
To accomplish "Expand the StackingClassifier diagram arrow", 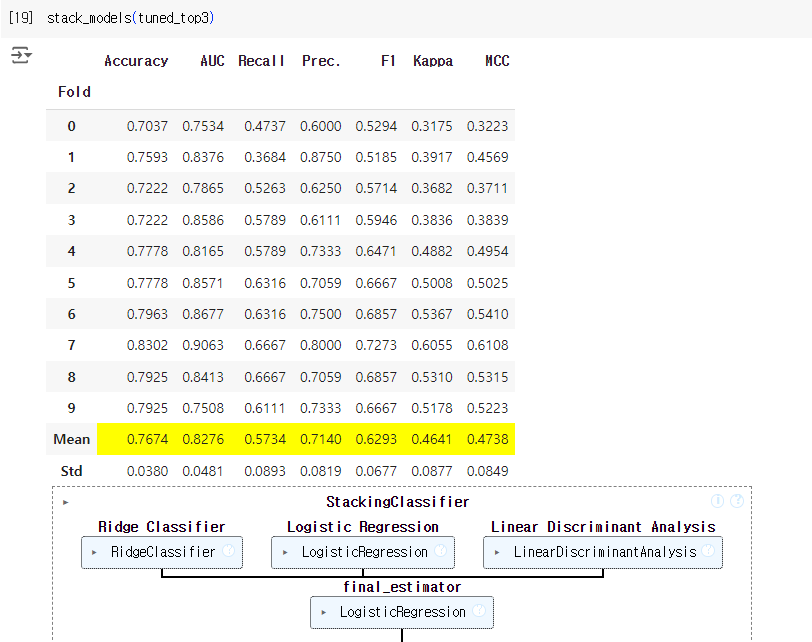I will pyautogui.click(x=66, y=502).
